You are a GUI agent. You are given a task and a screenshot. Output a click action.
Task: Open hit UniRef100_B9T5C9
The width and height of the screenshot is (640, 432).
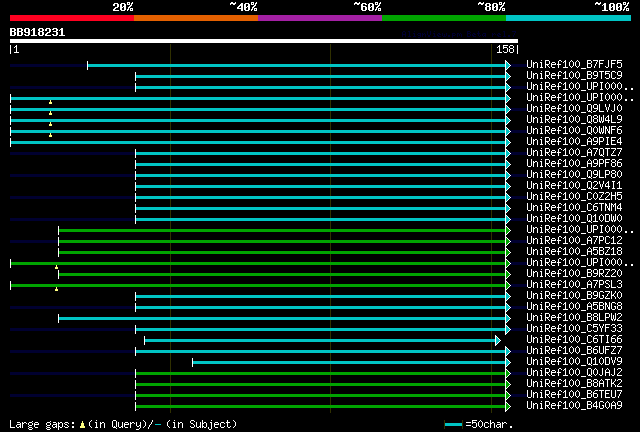574,76
